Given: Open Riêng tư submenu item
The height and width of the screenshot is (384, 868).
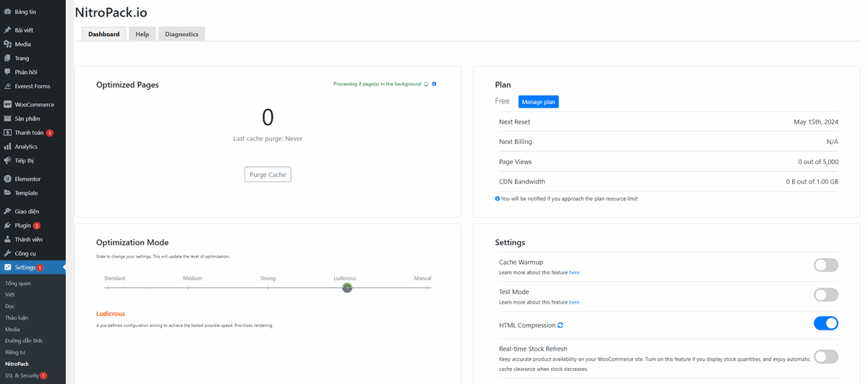Looking at the screenshot, I should click(15, 352).
